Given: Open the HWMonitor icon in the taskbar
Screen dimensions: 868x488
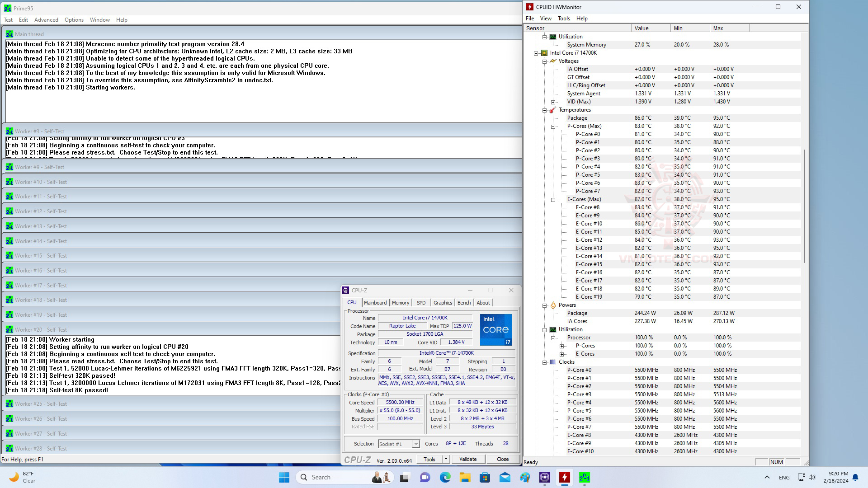Looking at the screenshot, I should 564,477.
